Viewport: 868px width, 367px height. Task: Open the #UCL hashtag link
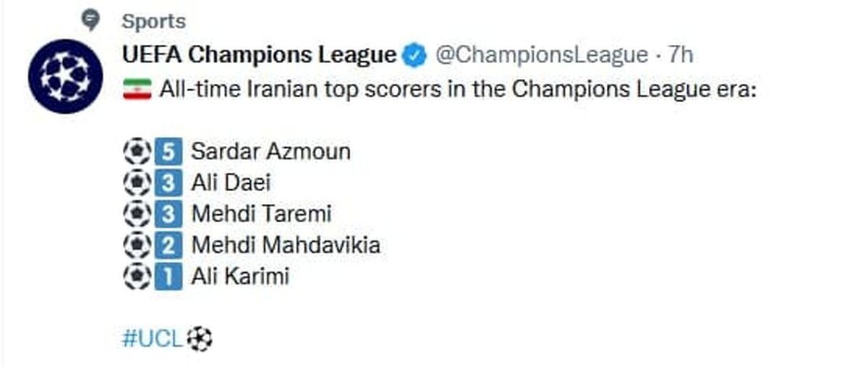(x=153, y=339)
